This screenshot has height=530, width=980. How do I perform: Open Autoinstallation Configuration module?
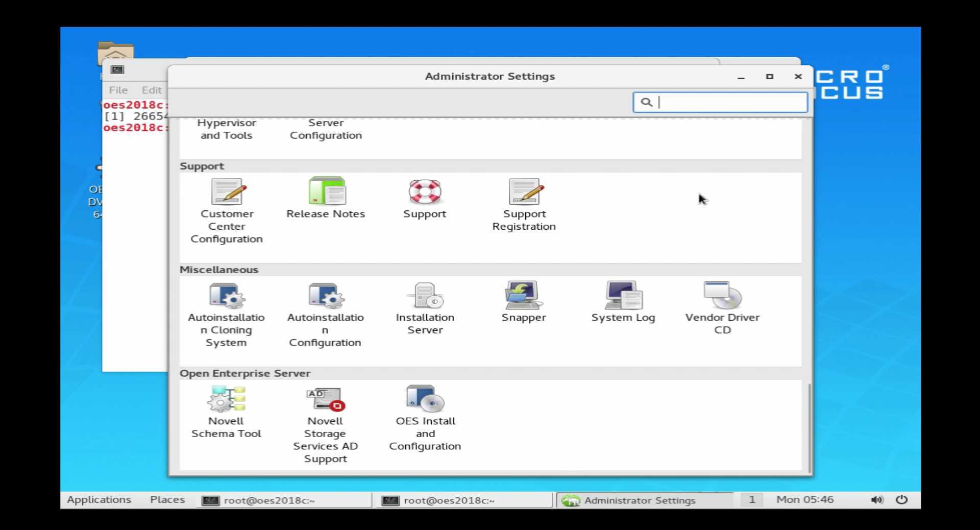[325, 315]
